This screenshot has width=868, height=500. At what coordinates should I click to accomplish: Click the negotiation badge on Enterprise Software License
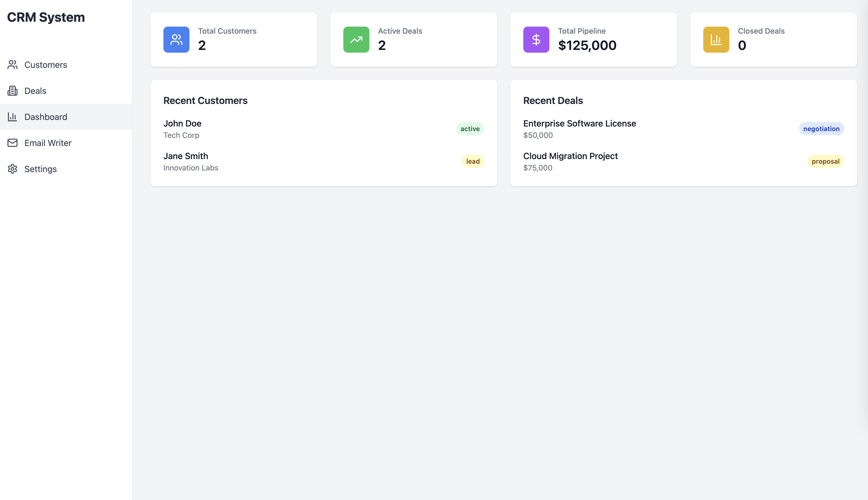coord(821,129)
